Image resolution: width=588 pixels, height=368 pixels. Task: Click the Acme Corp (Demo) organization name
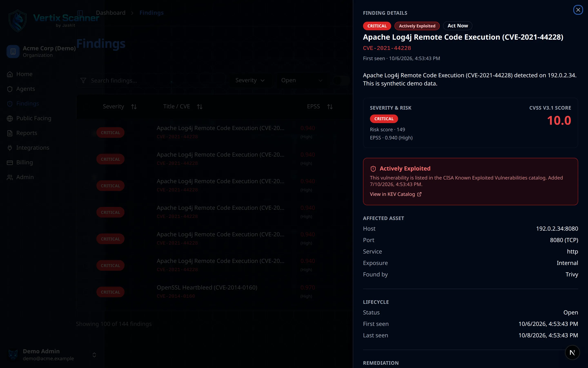point(49,48)
